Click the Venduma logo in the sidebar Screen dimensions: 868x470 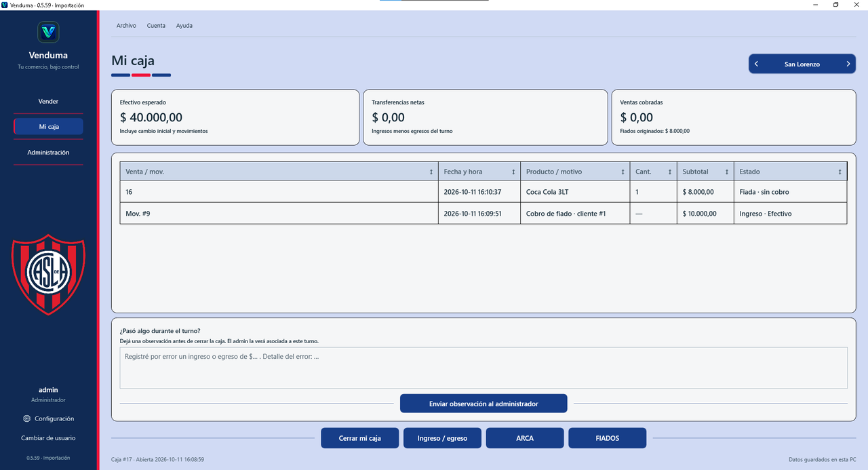pos(48,32)
